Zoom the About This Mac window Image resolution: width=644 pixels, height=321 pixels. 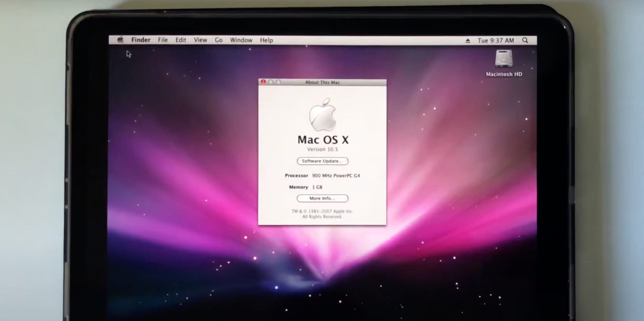point(278,82)
